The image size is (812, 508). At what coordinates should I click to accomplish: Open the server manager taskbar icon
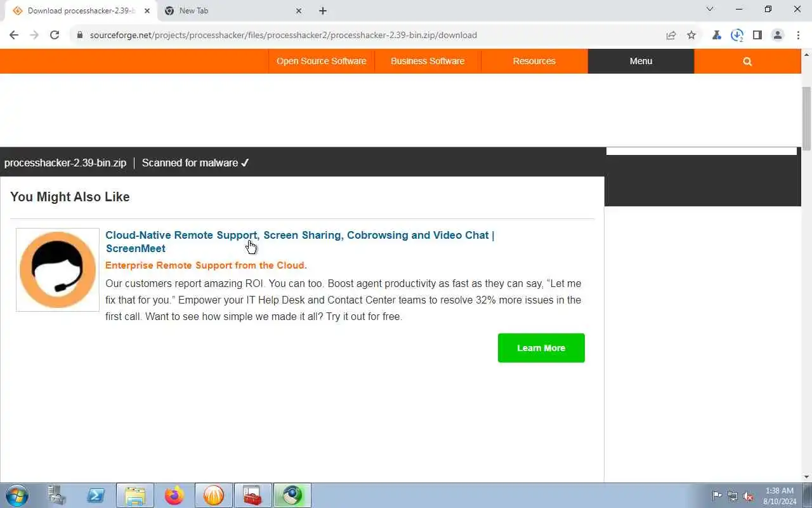click(57, 495)
